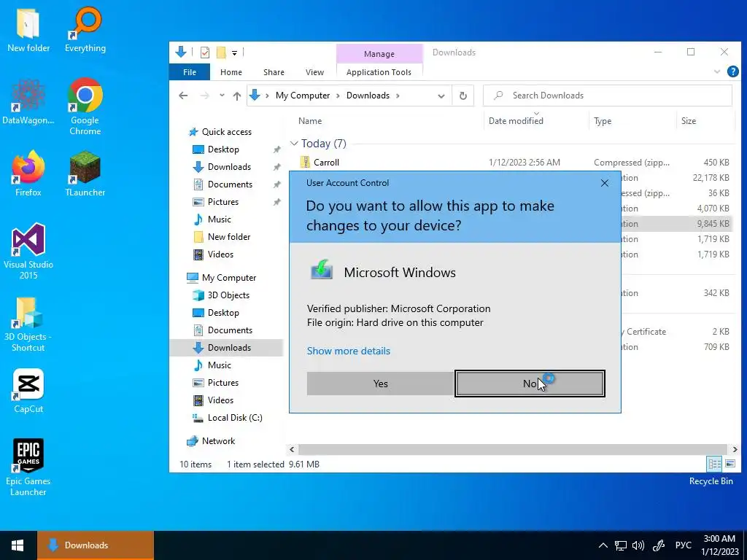This screenshot has width=747, height=560.
Task: Open the Recycle Bin
Action: click(711, 481)
